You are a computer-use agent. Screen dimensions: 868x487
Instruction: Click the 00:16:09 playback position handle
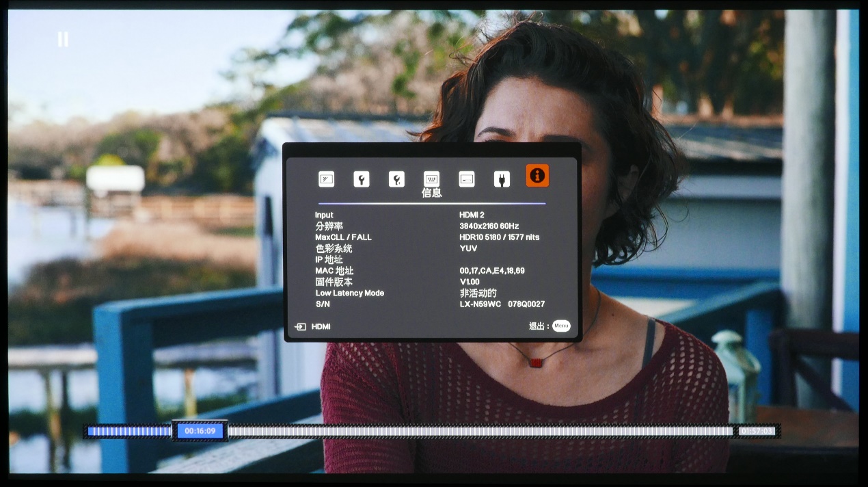[200, 431]
